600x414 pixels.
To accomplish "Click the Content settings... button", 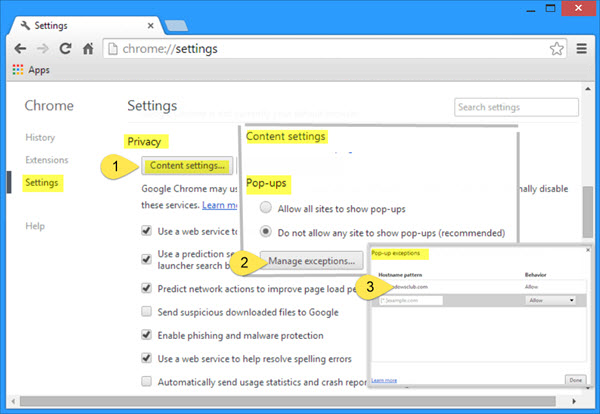I will point(187,166).
